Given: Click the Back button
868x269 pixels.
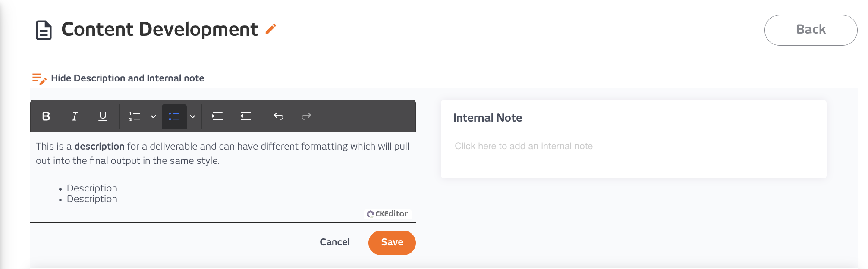Looking at the screenshot, I should [x=811, y=30].
